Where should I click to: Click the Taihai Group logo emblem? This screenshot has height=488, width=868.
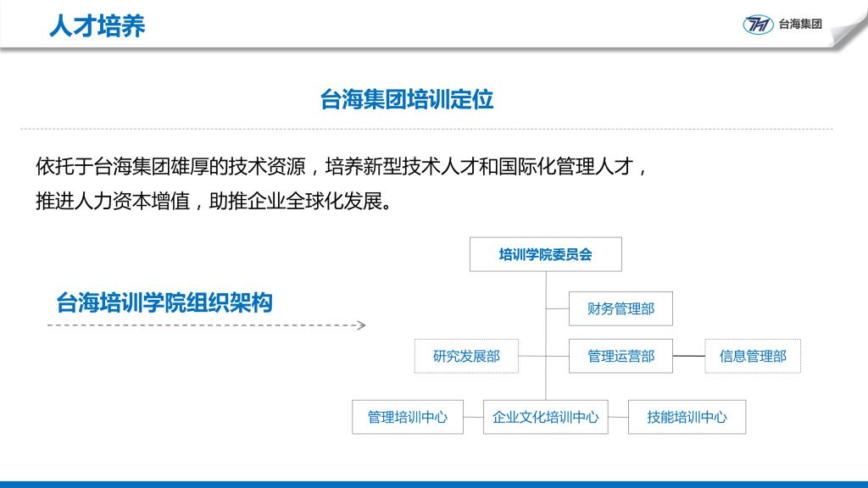pos(758,25)
